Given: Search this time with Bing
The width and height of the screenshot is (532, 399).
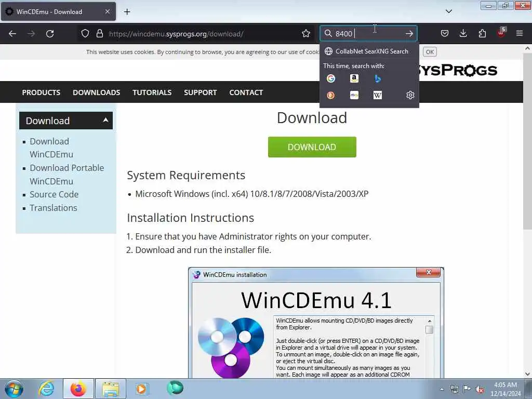Looking at the screenshot, I should pyautogui.click(x=378, y=79).
